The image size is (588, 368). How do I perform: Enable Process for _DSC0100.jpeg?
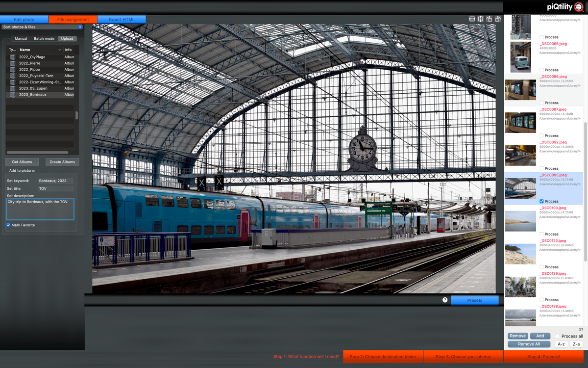point(541,234)
